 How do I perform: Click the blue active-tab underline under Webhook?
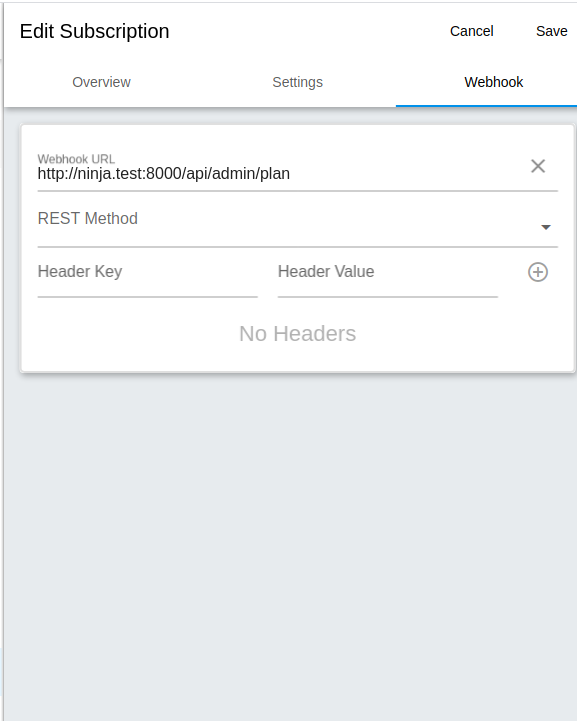click(486, 106)
